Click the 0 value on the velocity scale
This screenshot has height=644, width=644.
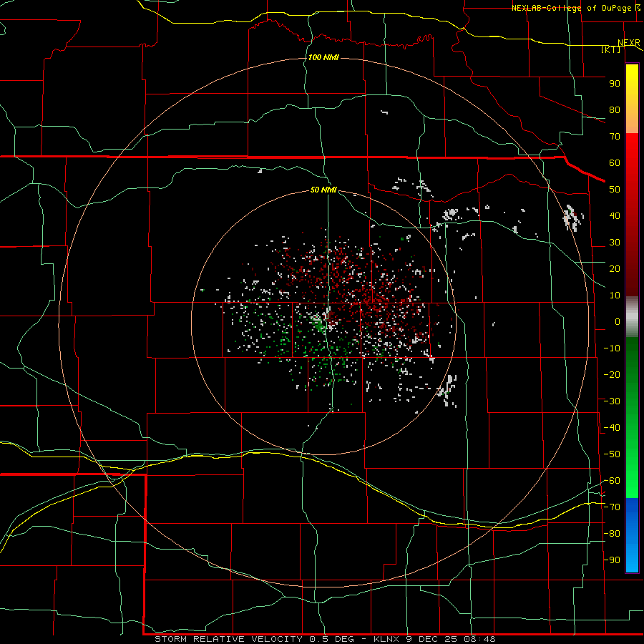pyautogui.click(x=618, y=322)
